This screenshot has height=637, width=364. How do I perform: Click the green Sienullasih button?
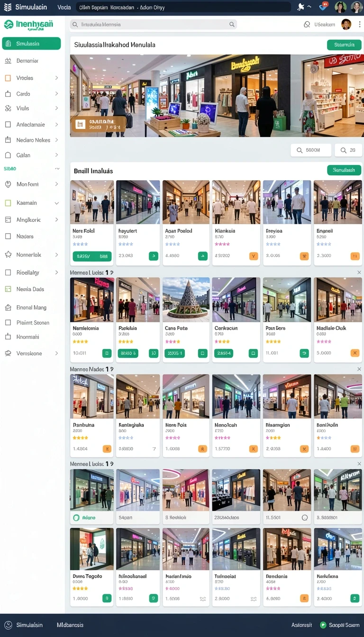(344, 170)
